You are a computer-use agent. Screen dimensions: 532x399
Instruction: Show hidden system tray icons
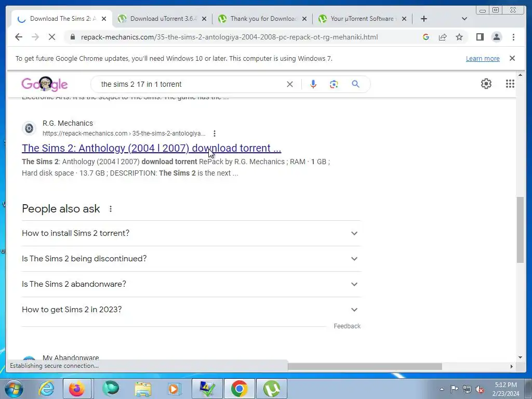442,389
